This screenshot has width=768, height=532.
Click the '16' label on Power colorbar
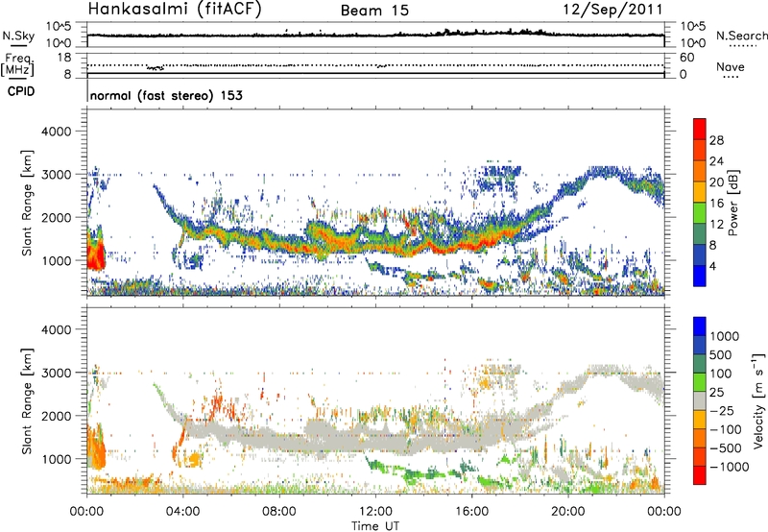click(x=716, y=204)
